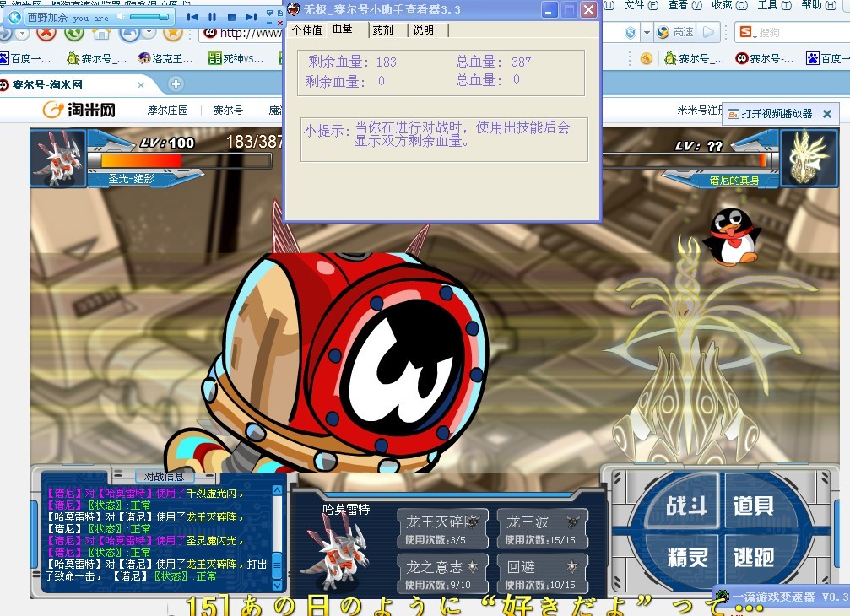Use the 龙王波 skill
Viewport: 850px width, 616px height.
coord(542,529)
